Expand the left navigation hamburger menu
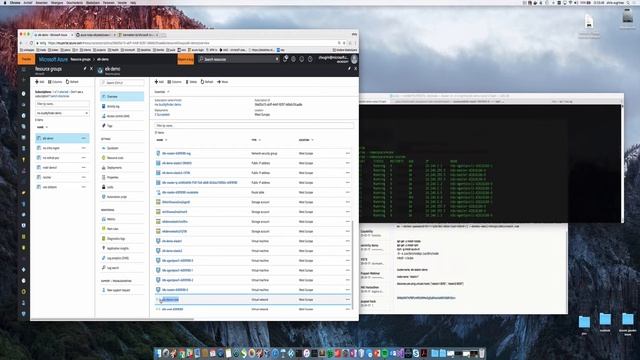The width and height of the screenshot is (640, 360). [x=24, y=70]
